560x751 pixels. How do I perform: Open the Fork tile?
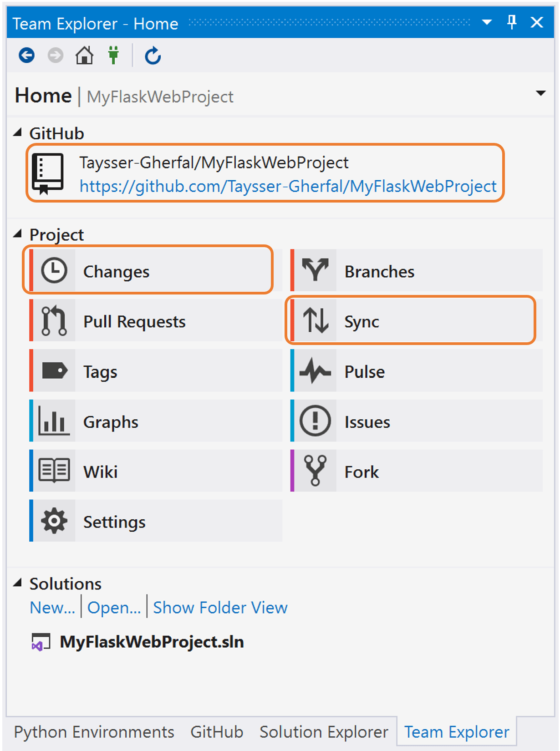pyautogui.click(x=416, y=471)
